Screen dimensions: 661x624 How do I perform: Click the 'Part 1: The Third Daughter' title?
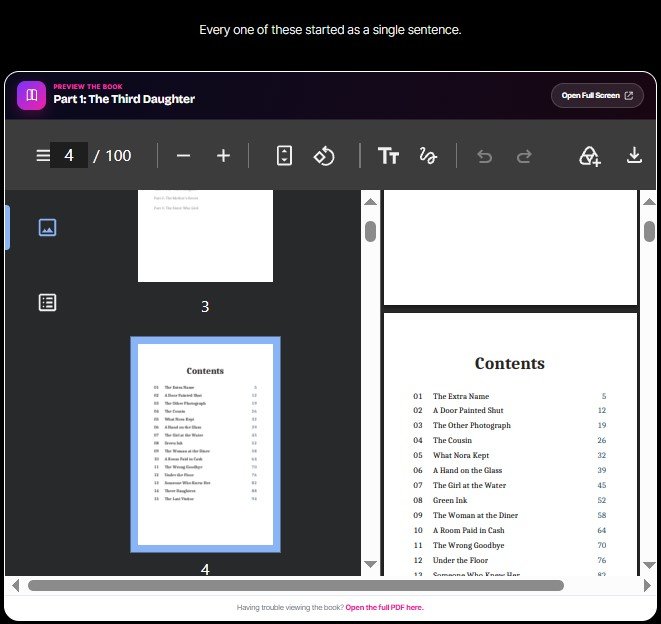(x=124, y=99)
